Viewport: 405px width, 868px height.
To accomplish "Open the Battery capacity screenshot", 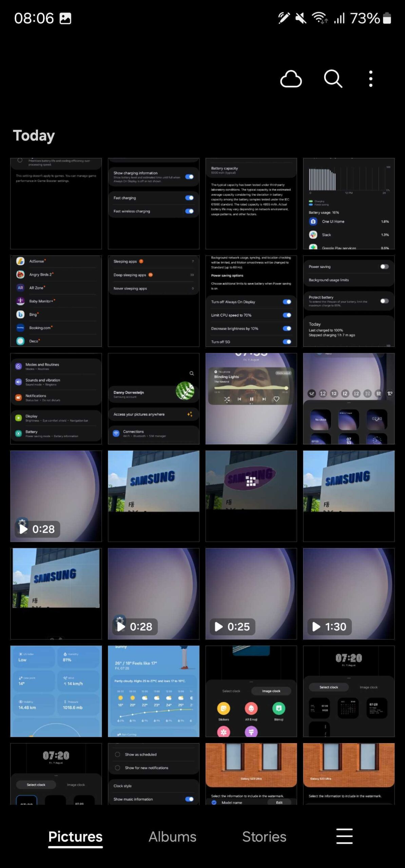I will [x=251, y=203].
